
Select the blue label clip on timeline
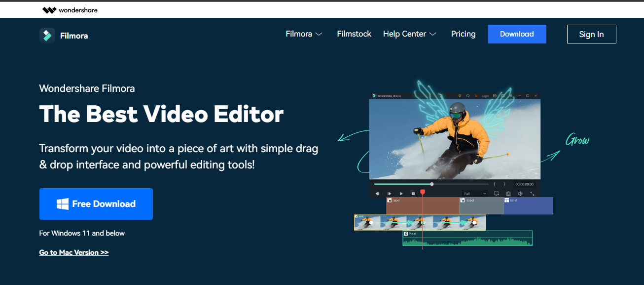point(528,206)
